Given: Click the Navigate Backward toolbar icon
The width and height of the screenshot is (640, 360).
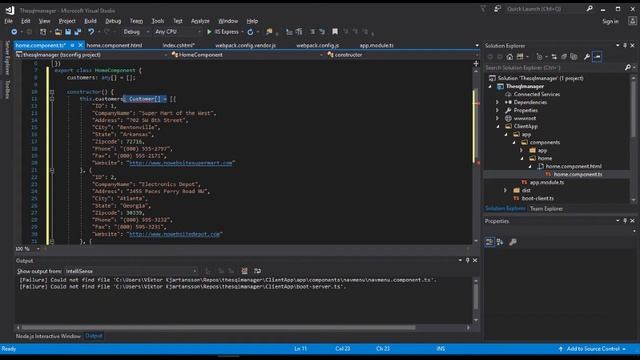Looking at the screenshot, I should point(14,32).
